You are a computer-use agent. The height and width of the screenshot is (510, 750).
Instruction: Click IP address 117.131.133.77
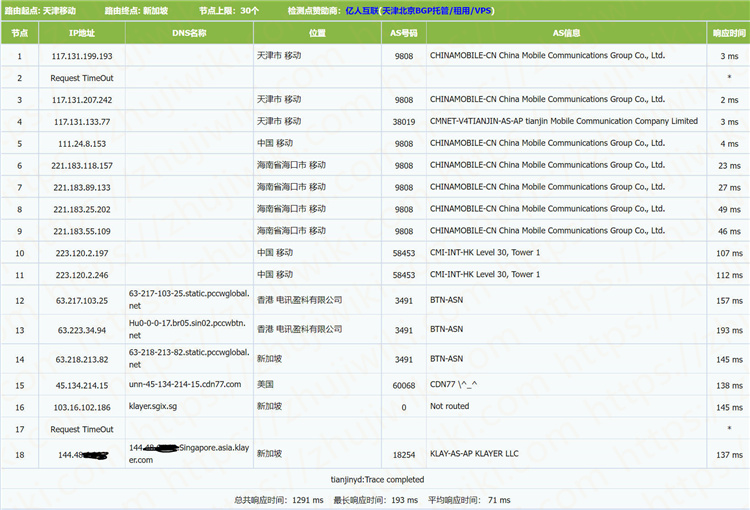(81, 122)
